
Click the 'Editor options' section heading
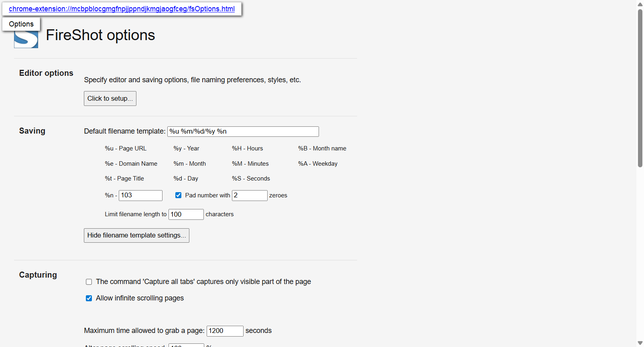pos(46,73)
